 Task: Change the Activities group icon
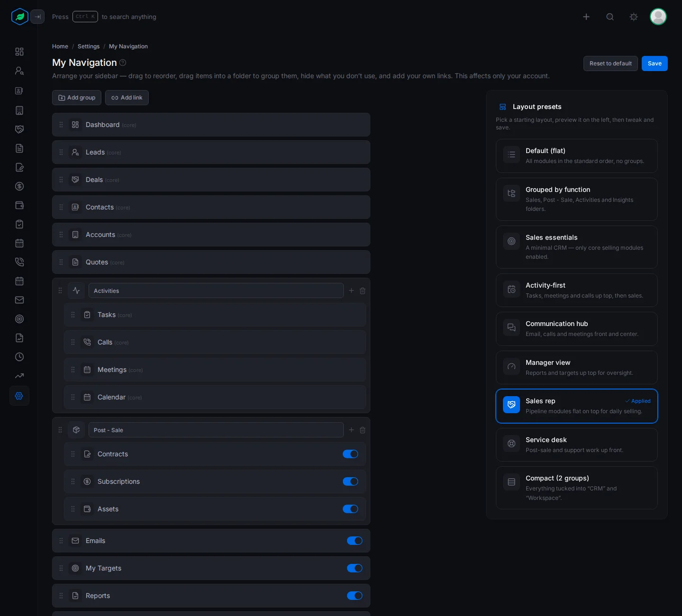[76, 290]
